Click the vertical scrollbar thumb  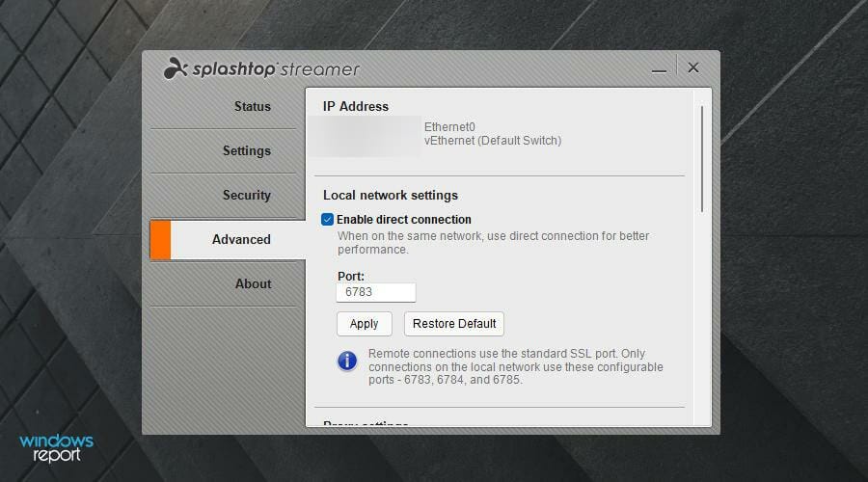pyautogui.click(x=702, y=159)
